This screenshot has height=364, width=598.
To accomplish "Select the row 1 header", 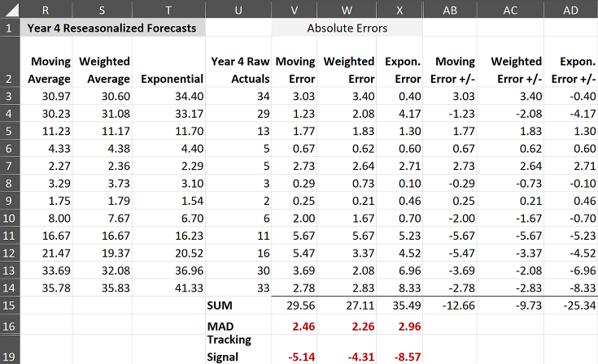I will coord(9,28).
